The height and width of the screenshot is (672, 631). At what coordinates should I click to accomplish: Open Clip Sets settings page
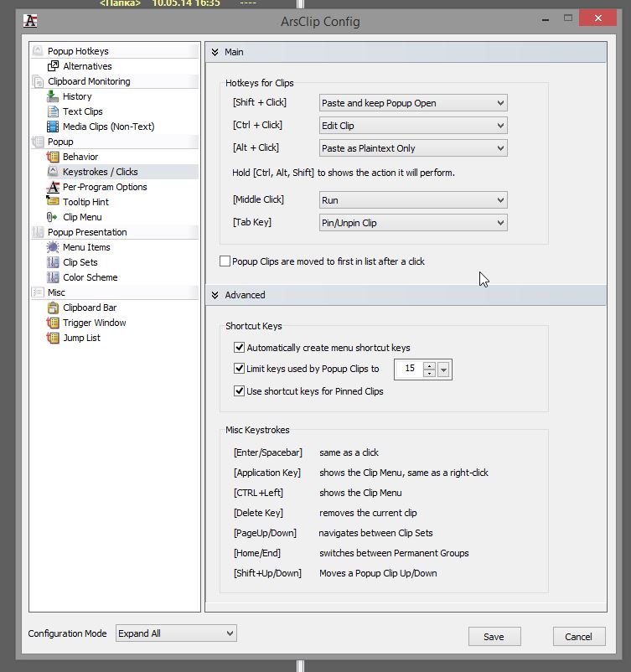80,262
